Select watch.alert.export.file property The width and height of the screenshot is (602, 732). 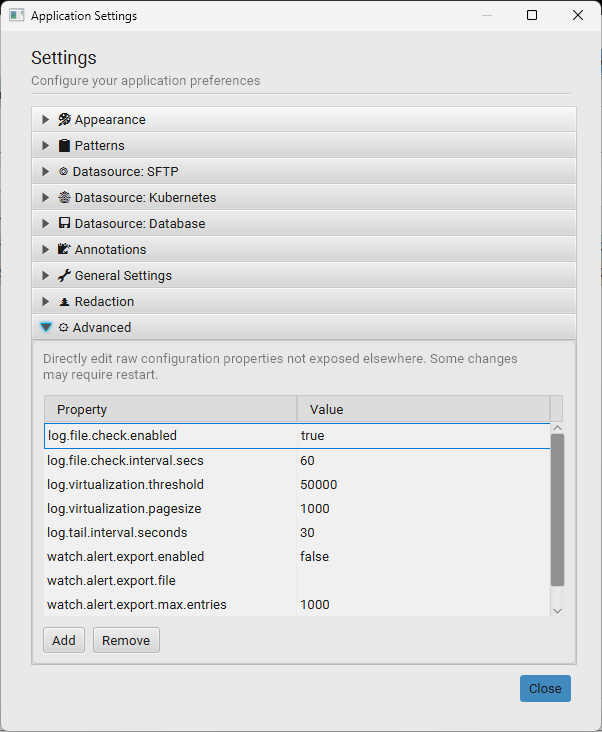tap(111, 581)
